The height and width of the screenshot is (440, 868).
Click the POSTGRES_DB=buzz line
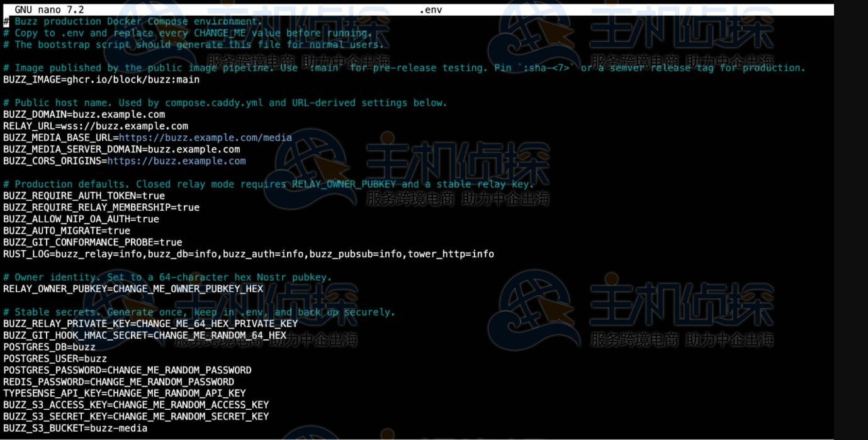(x=49, y=347)
